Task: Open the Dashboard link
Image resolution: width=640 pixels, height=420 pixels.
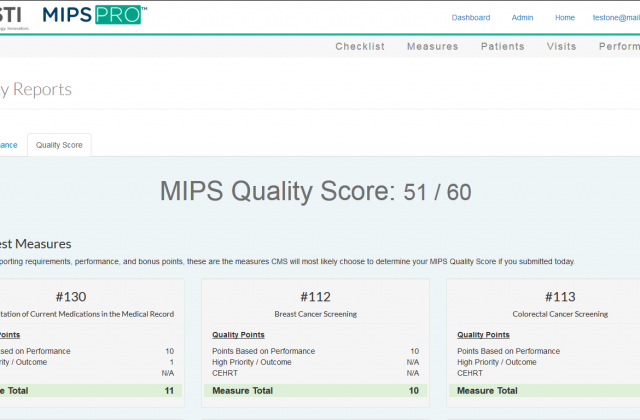Action: (x=471, y=18)
